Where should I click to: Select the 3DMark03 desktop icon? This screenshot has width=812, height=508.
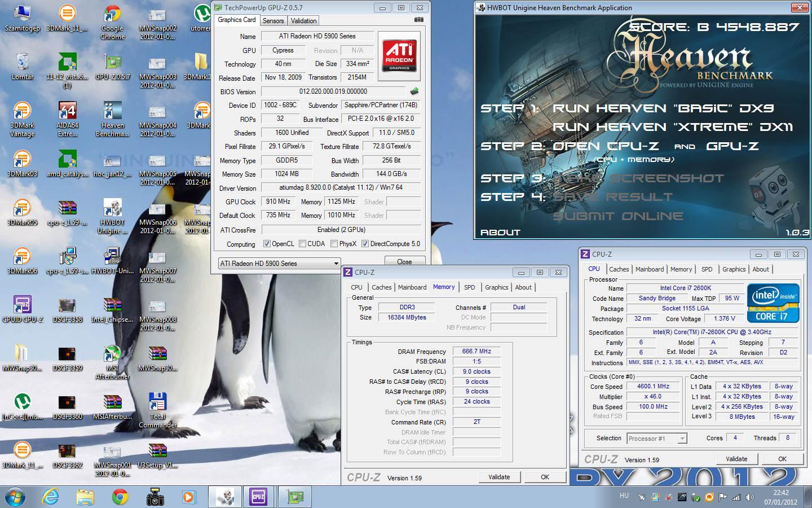(22, 164)
